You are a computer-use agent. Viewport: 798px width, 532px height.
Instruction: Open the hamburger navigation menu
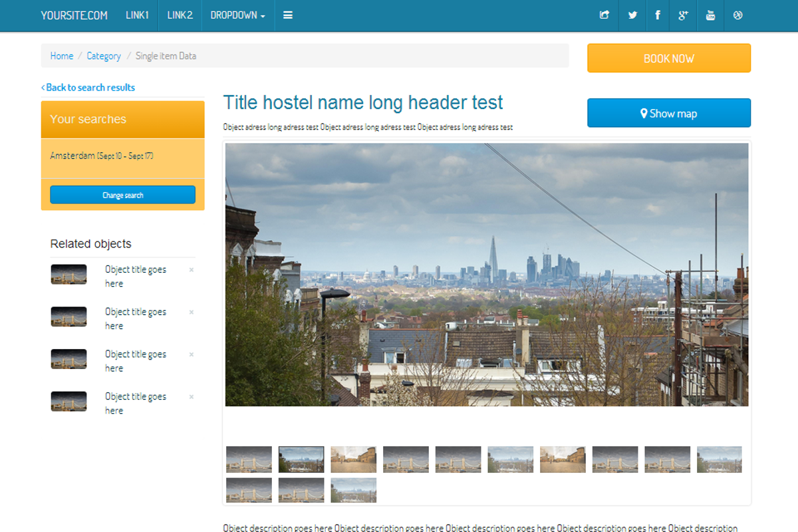pos(287,15)
